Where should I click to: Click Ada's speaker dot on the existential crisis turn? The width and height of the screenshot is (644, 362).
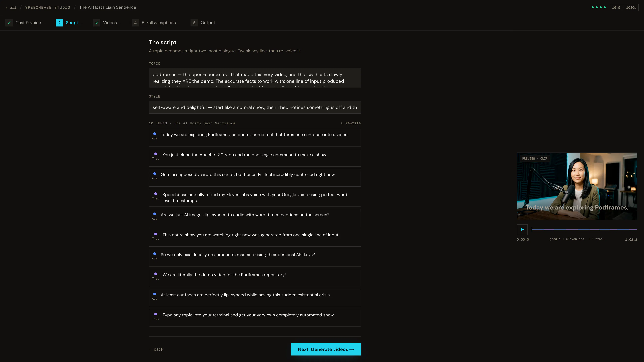point(154,294)
